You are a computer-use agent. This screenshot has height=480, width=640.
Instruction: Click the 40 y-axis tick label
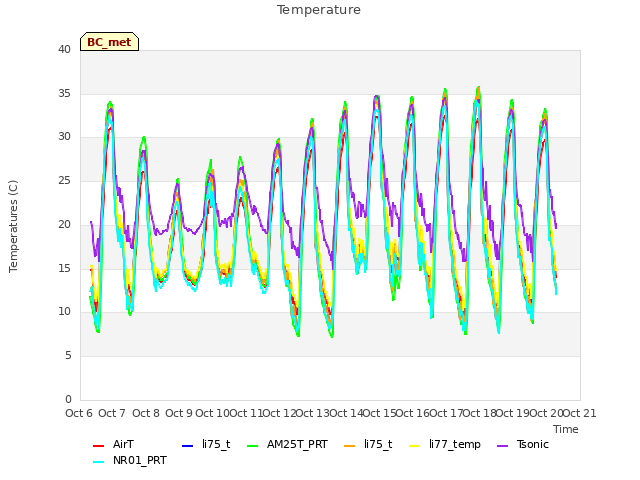click(64, 49)
